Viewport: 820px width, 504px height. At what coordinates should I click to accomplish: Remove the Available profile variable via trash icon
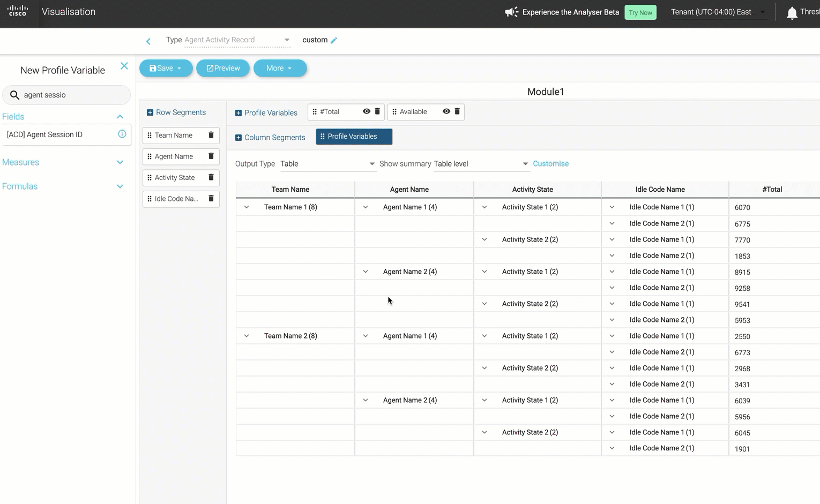(x=457, y=111)
